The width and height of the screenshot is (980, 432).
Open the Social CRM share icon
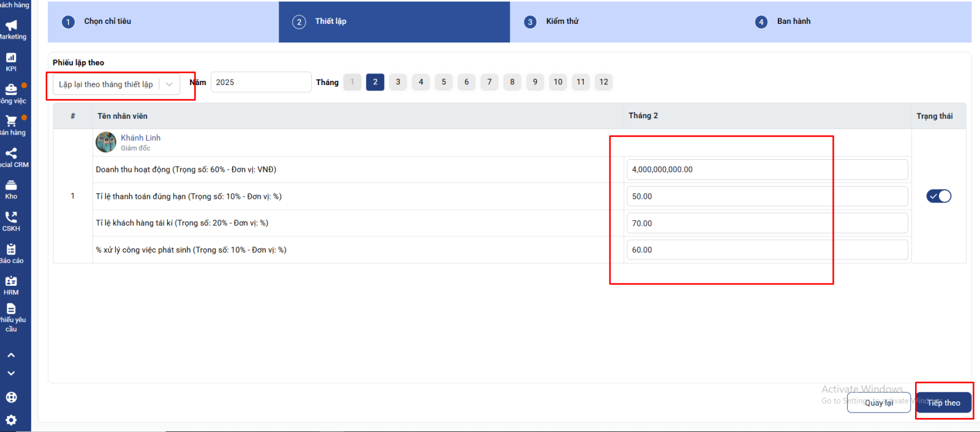(11, 154)
